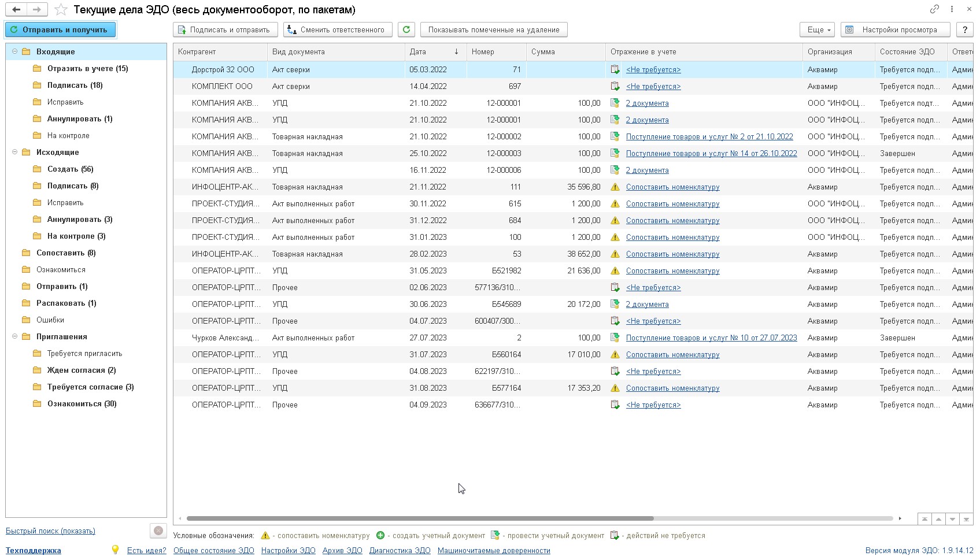
Task: Open the Еще dropdown menu
Action: (817, 29)
